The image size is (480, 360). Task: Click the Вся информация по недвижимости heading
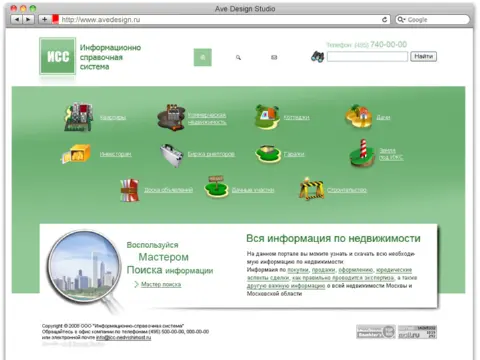(333, 238)
